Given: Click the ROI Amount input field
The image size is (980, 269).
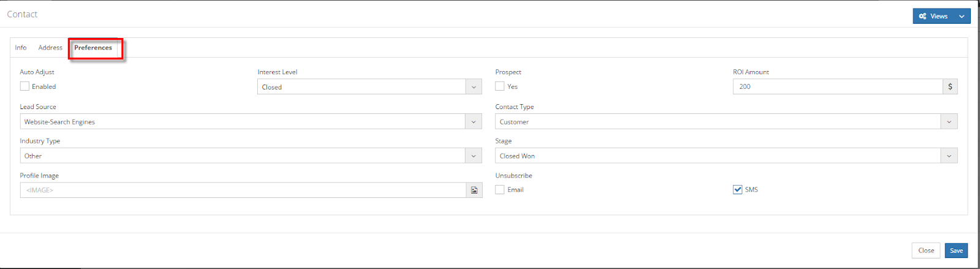Looking at the screenshot, I should (837, 87).
